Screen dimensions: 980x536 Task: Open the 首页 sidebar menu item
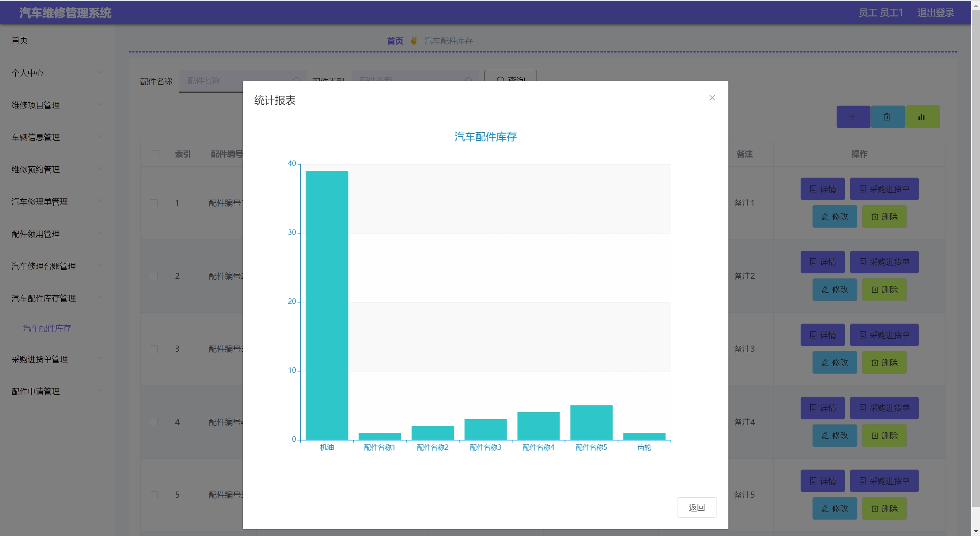[x=20, y=40]
